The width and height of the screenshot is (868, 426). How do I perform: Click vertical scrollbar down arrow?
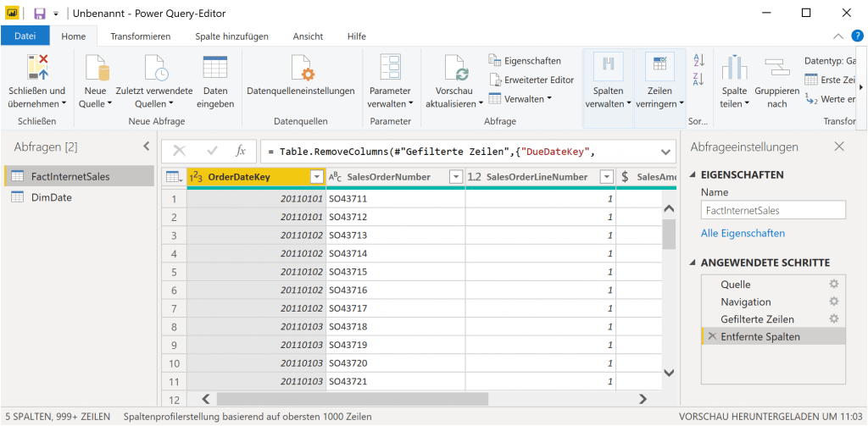click(669, 373)
